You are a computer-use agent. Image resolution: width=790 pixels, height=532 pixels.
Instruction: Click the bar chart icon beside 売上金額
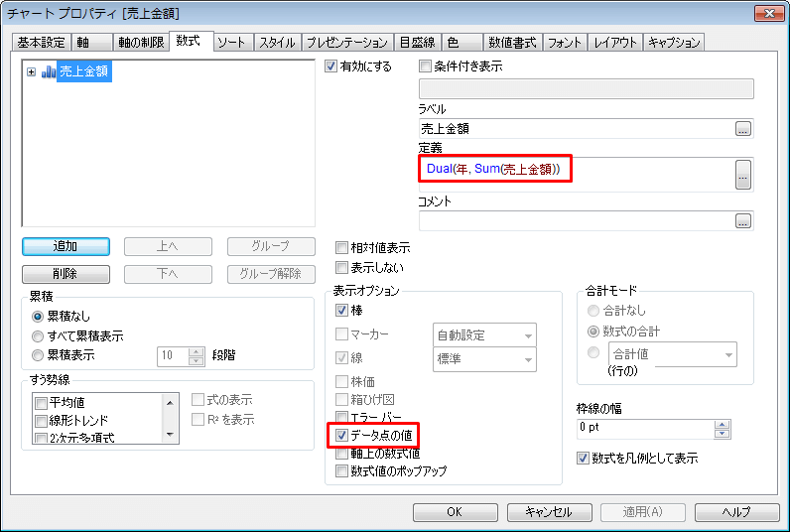[48, 72]
